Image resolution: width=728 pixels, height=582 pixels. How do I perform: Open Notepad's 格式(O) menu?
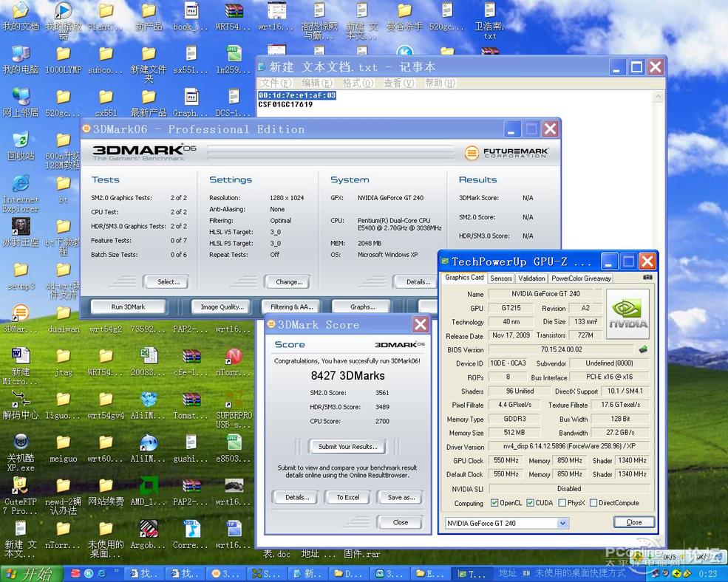358,83
